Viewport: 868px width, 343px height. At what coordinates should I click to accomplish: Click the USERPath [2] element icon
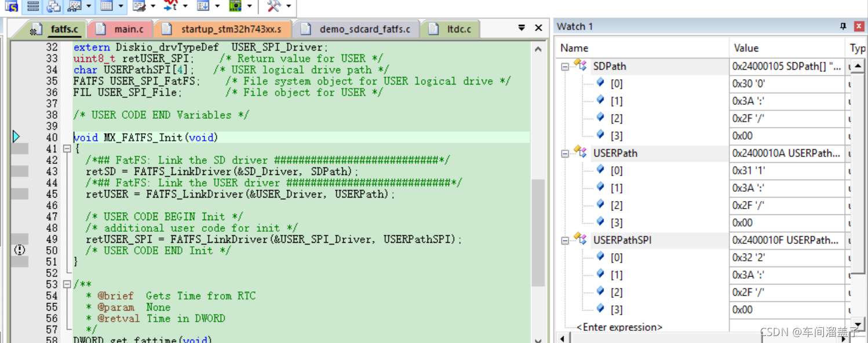pos(600,205)
